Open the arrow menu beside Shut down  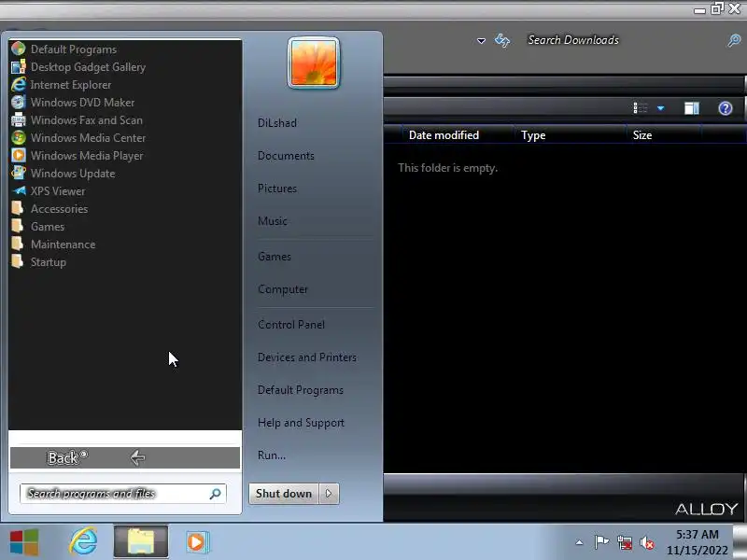point(330,494)
